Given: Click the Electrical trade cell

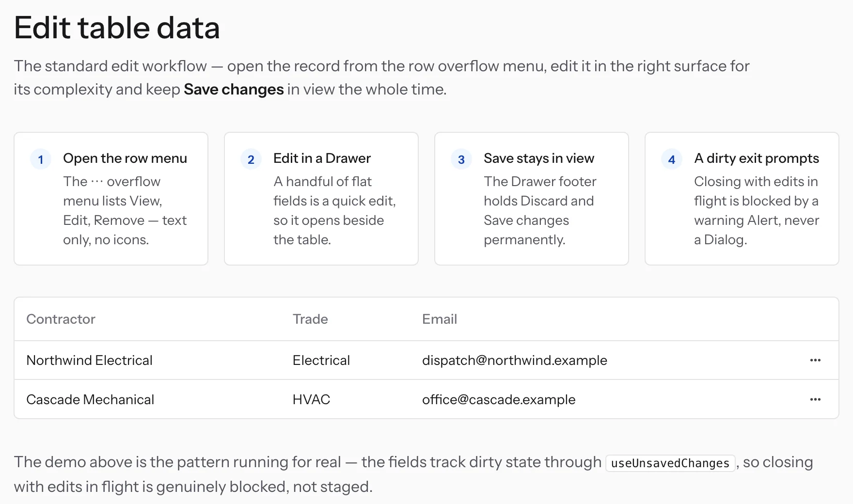Looking at the screenshot, I should [x=321, y=360].
